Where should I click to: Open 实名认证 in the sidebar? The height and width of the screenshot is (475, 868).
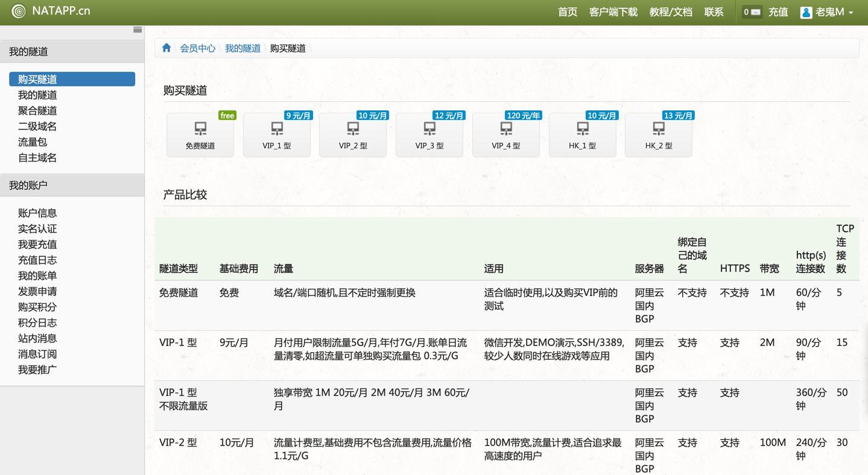37,229
